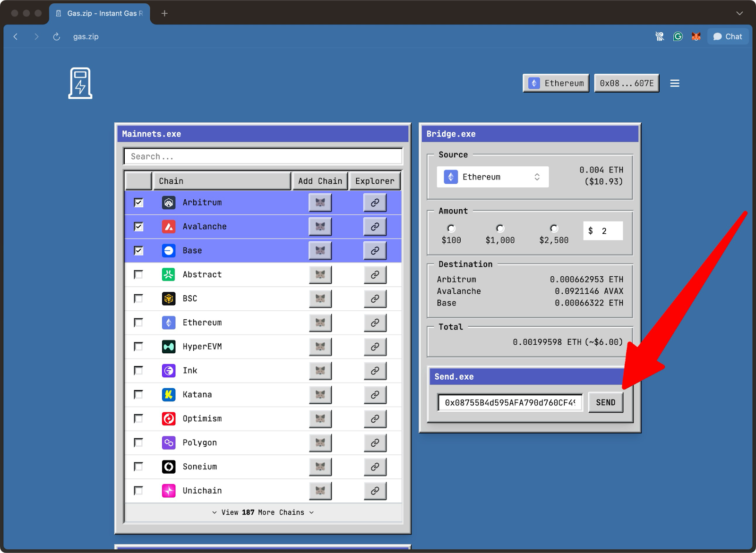Viewport: 756px width, 553px height.
Task: Check the HyperEVM chain checkbox
Action: click(138, 347)
